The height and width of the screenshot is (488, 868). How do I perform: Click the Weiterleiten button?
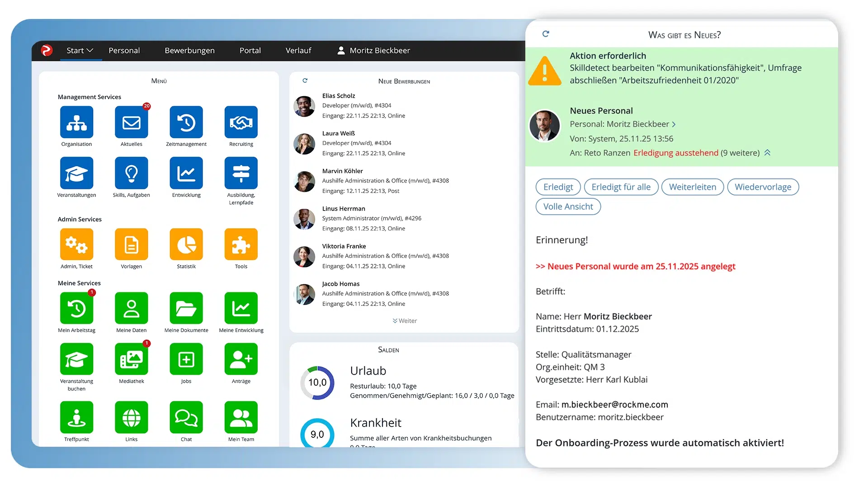[692, 187]
